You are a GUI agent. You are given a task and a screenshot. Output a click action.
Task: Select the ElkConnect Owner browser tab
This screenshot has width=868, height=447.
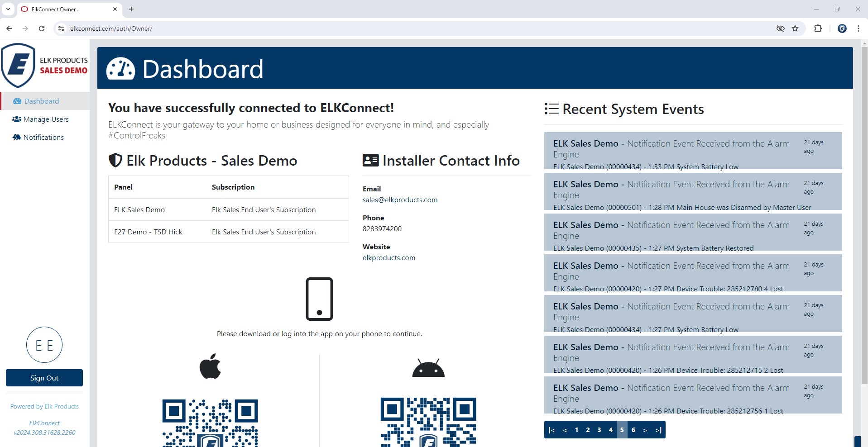[x=63, y=9]
